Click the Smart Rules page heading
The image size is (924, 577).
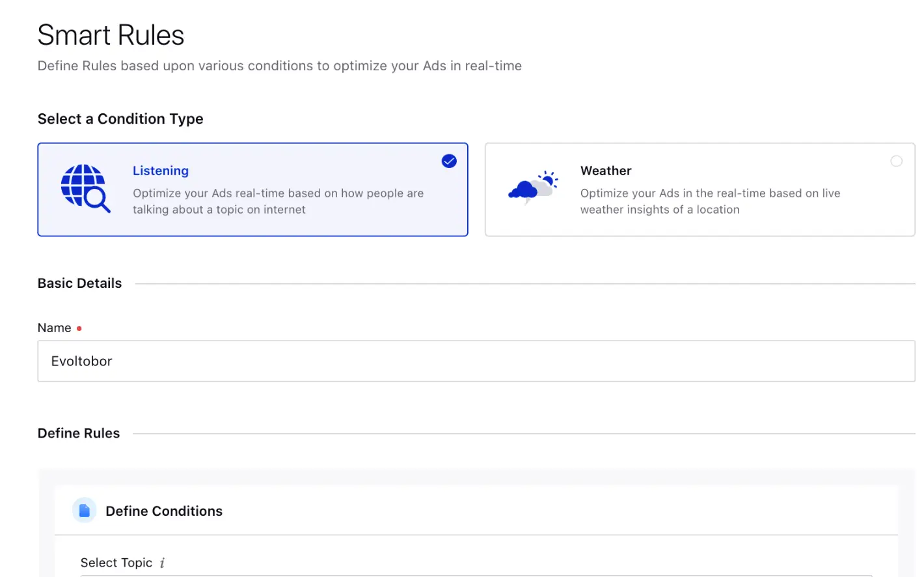[111, 35]
